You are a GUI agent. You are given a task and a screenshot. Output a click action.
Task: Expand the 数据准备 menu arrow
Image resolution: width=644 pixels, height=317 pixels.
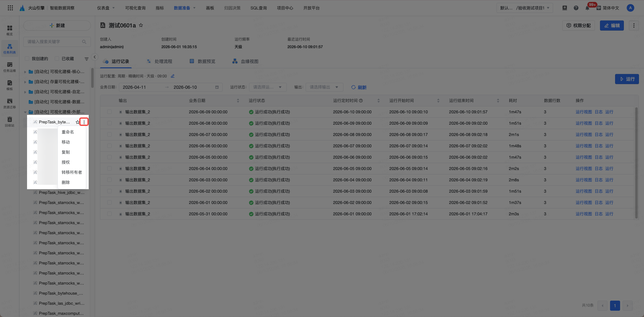pos(194,8)
